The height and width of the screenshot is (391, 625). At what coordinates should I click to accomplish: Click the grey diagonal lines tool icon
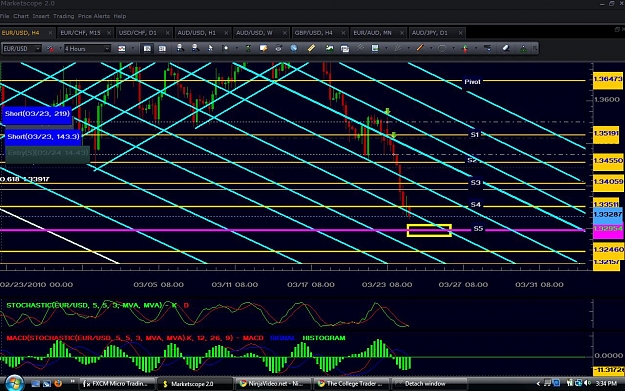pos(360,48)
